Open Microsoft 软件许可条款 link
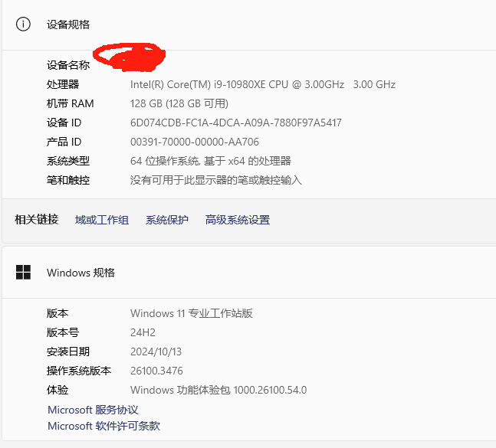Image resolution: width=496 pixels, height=448 pixels. [103, 426]
